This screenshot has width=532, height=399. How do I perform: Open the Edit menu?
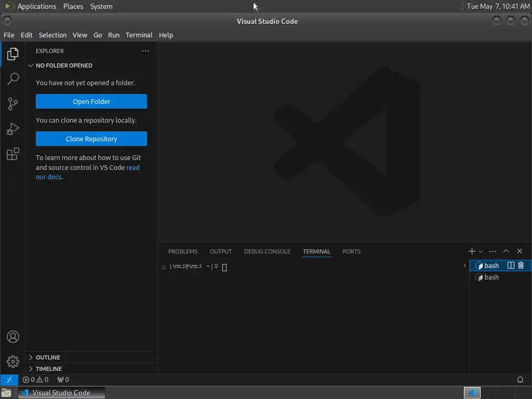coord(26,35)
